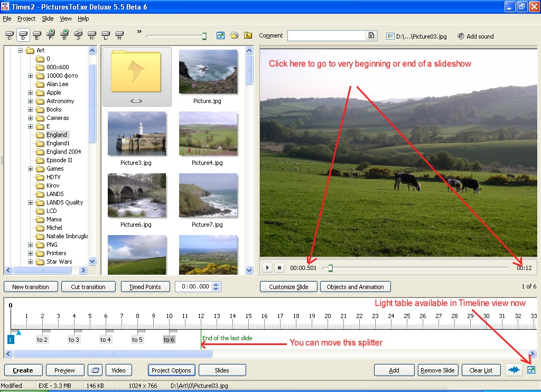Select the England folder in tree
This screenshot has width=541, height=392.
57,135
